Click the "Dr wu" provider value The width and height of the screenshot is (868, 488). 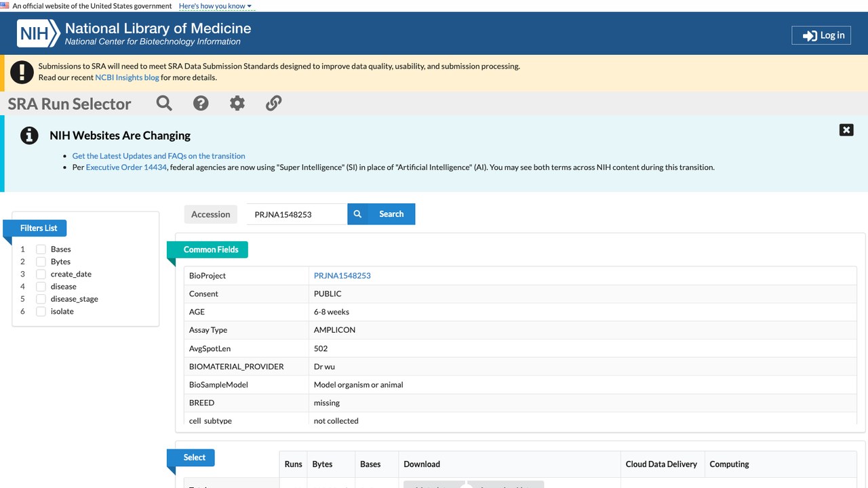tap(324, 367)
